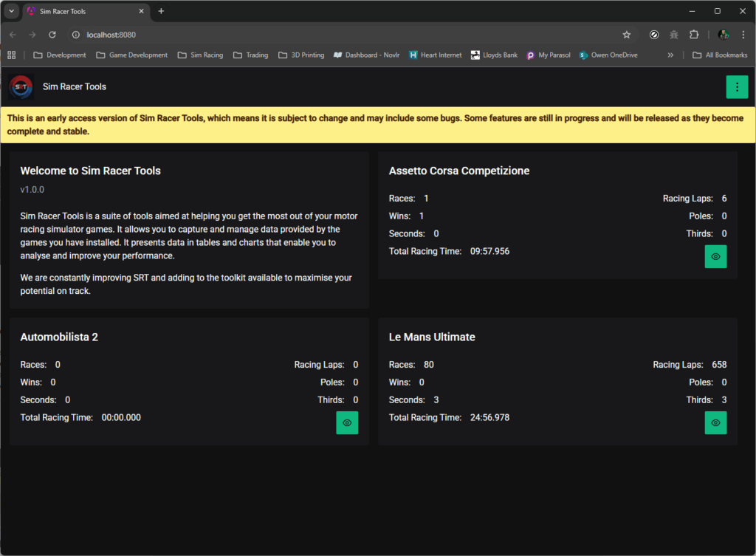This screenshot has width=756, height=556.
Task: Select the Sim Racer Tools browser tab
Action: [x=81, y=11]
